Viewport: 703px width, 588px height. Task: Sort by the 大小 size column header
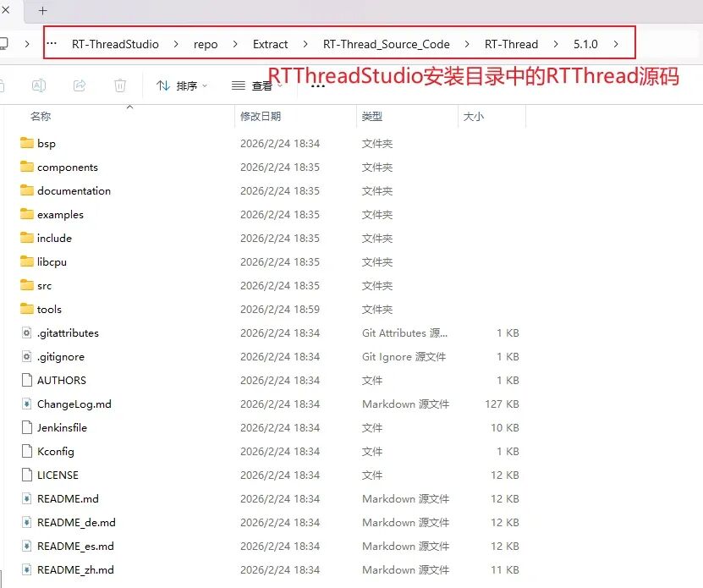[474, 117]
